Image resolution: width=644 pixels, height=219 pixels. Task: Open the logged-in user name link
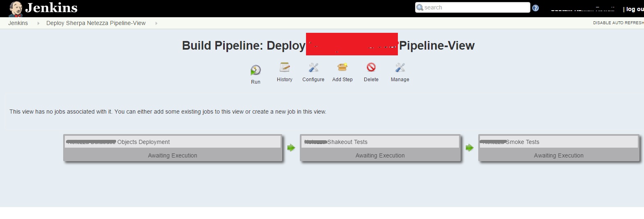582,9
